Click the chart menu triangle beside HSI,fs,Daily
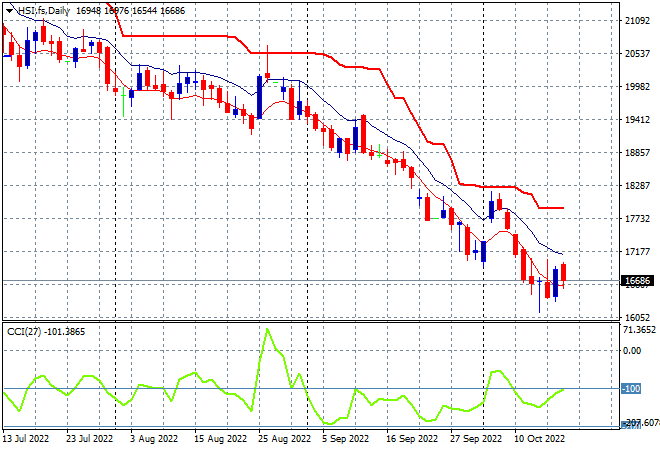 (9, 11)
